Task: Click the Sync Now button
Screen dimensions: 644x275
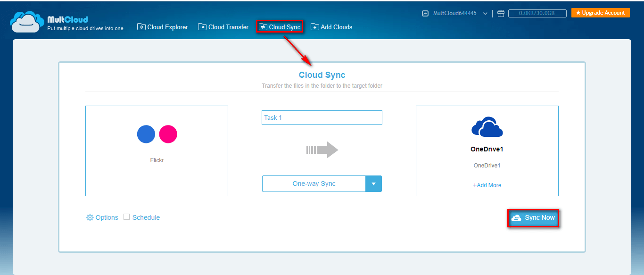Action: [x=533, y=218]
